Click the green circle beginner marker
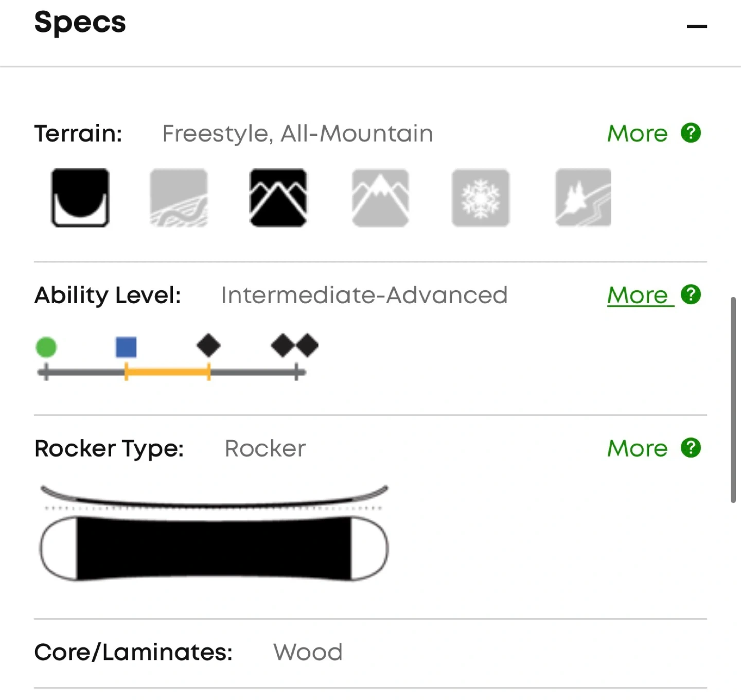Viewport: 741px width, 700px height. coord(46,347)
